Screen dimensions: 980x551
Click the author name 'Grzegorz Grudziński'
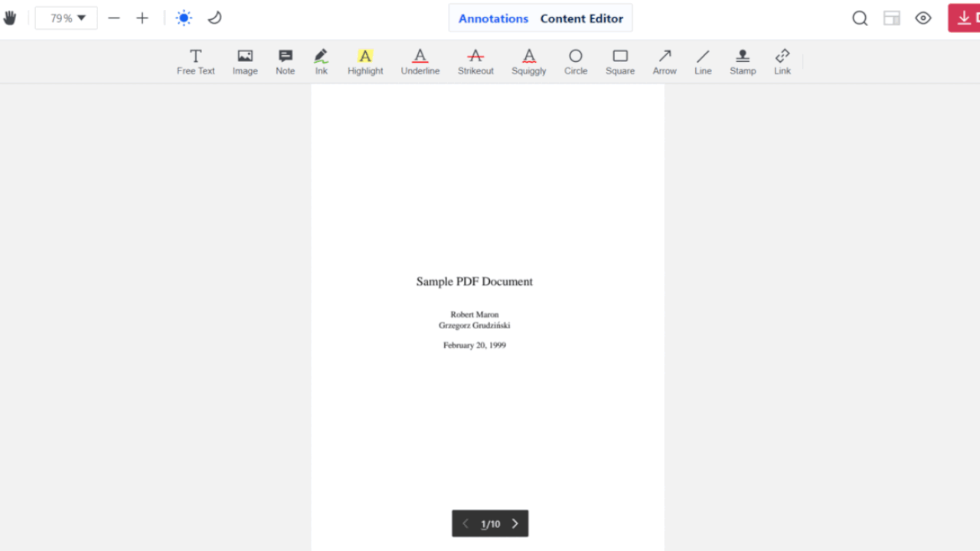tap(475, 325)
